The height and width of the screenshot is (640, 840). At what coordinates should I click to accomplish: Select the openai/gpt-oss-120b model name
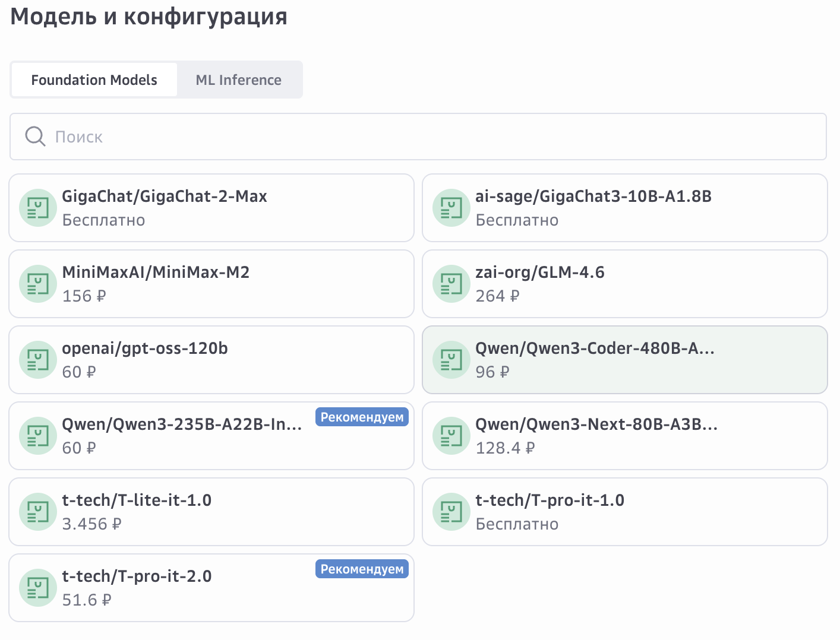(x=145, y=348)
